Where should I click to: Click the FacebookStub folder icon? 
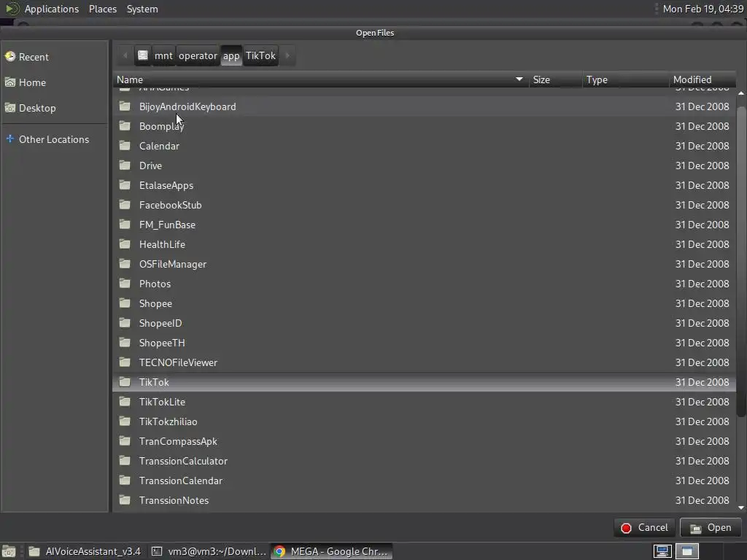125,205
